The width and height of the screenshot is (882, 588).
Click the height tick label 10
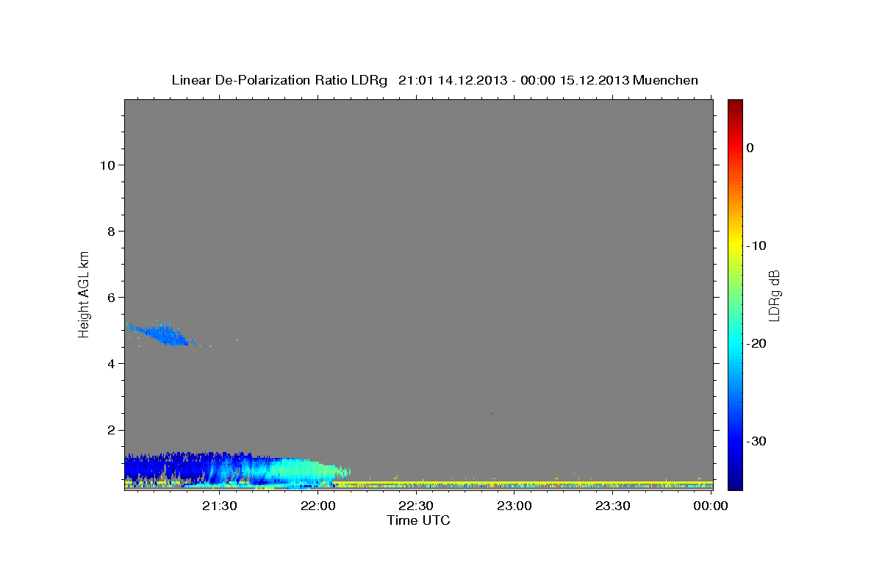[107, 165]
